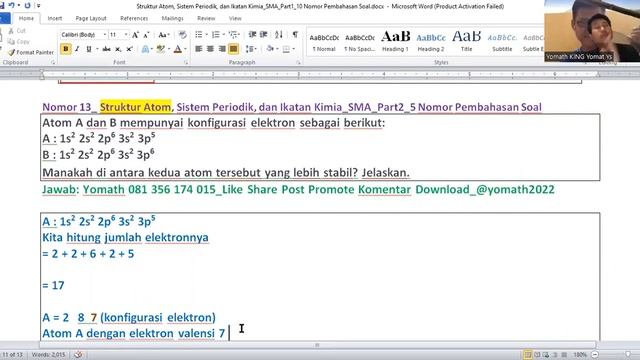Image resolution: width=640 pixels, height=360 pixels.
Task: Click Multilevel List icon
Action: coord(233,35)
